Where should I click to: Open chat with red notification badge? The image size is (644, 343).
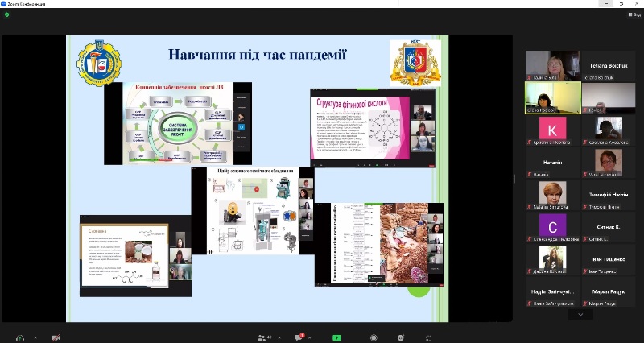tap(299, 337)
